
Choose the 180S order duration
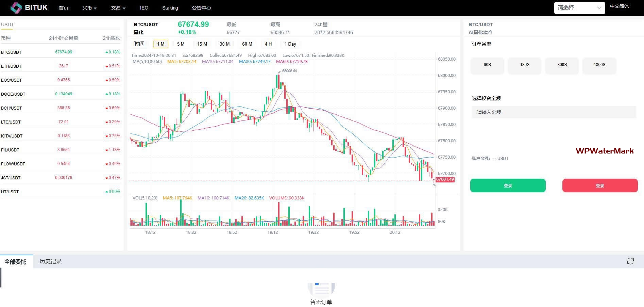[524, 65]
